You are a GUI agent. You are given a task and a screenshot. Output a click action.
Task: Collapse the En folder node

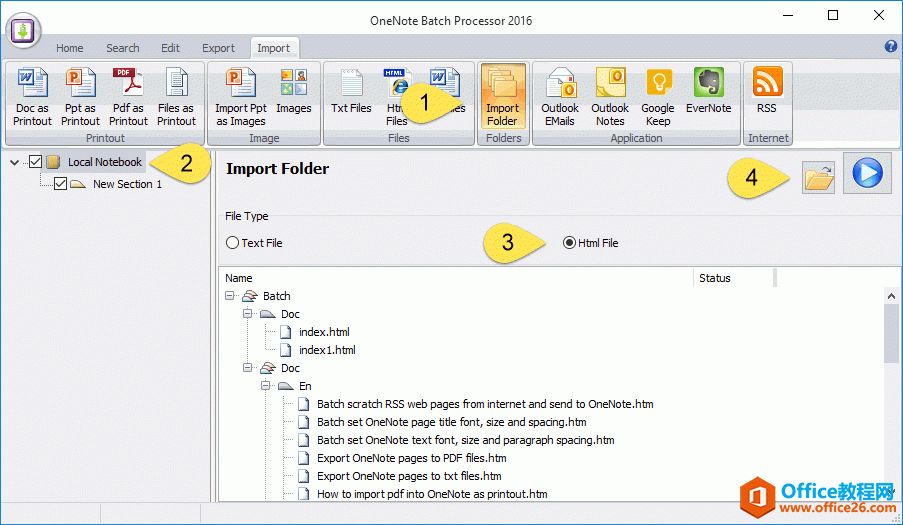tap(265, 386)
